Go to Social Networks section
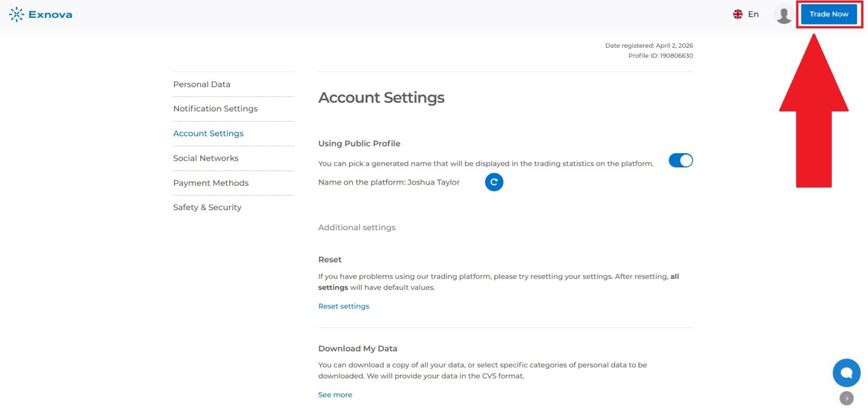The width and height of the screenshot is (868, 416). pos(206,158)
